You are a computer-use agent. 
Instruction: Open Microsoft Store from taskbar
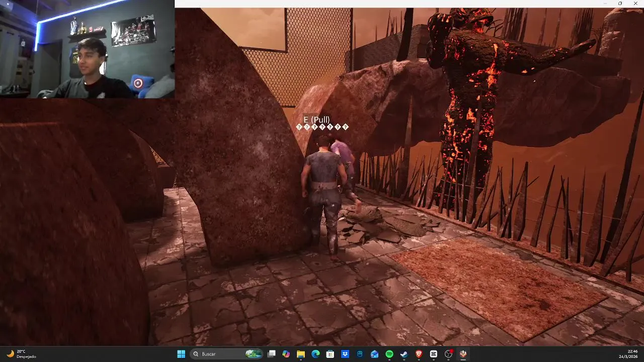[330, 354]
